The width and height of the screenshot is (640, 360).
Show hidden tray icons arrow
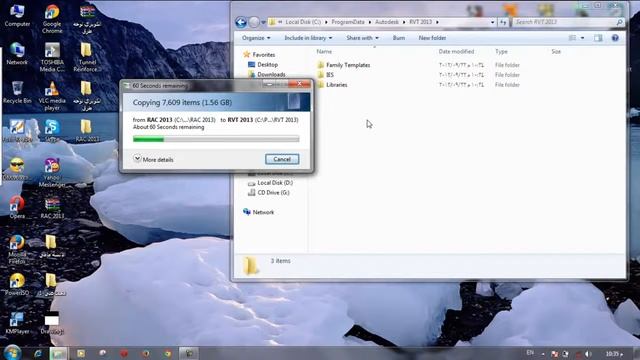(x=543, y=354)
